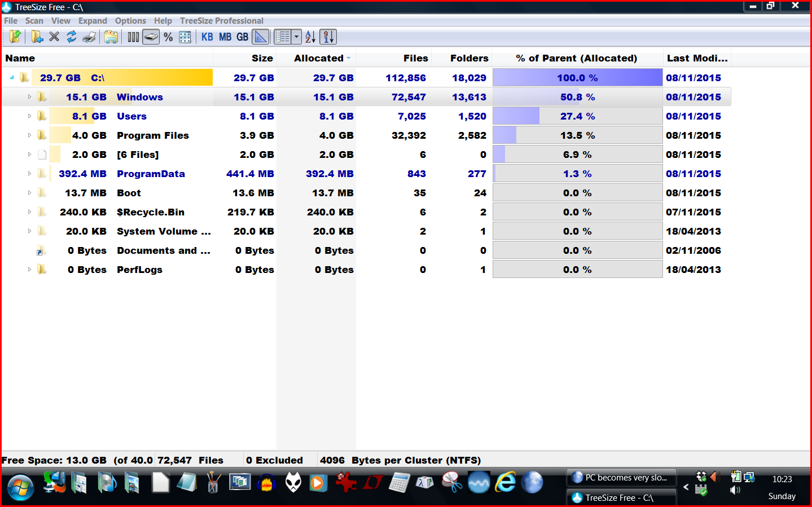Open the Options menu

(x=130, y=21)
